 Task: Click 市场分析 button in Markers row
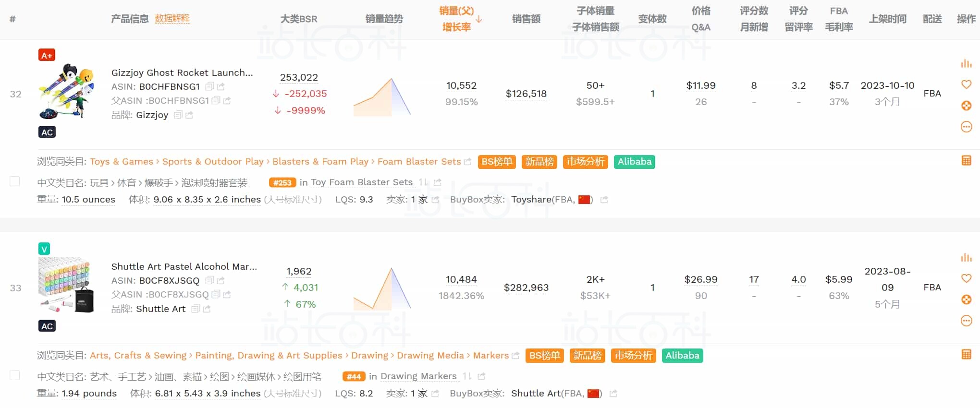[633, 356]
